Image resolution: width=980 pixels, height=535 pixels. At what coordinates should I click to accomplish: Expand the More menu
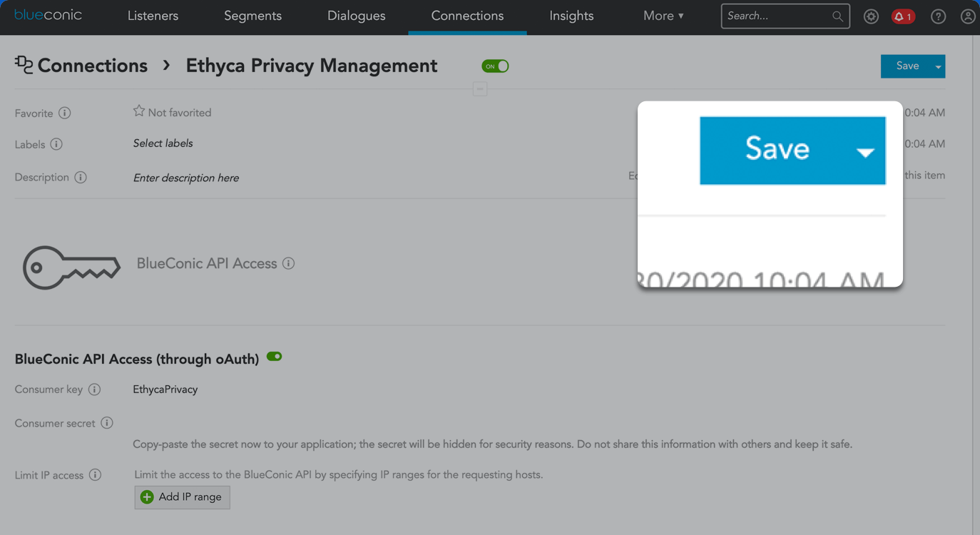click(663, 16)
